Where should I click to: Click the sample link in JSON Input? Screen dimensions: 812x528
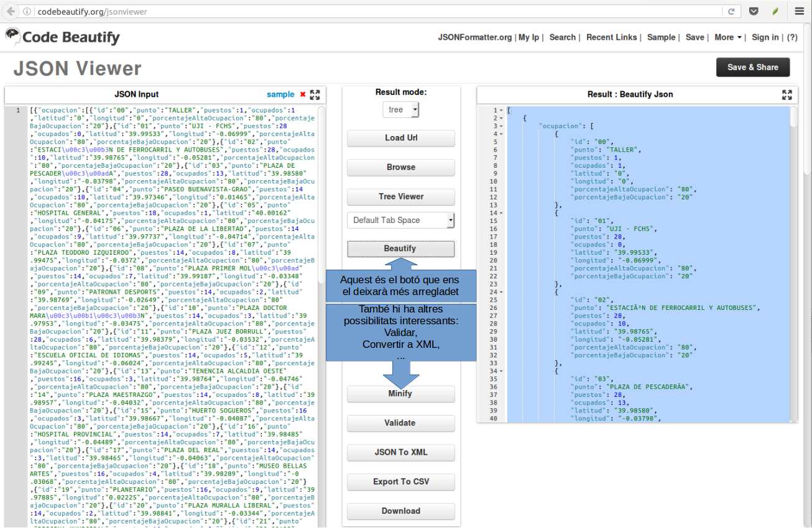280,94
